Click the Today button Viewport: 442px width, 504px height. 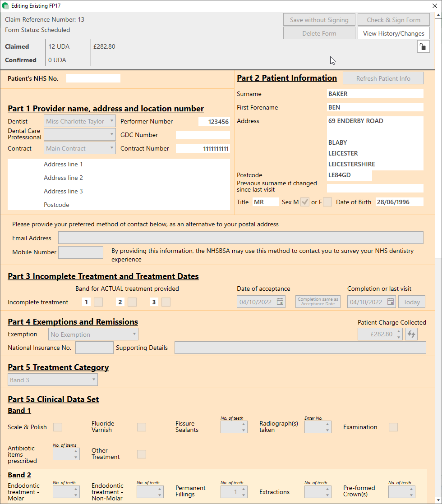(x=411, y=302)
